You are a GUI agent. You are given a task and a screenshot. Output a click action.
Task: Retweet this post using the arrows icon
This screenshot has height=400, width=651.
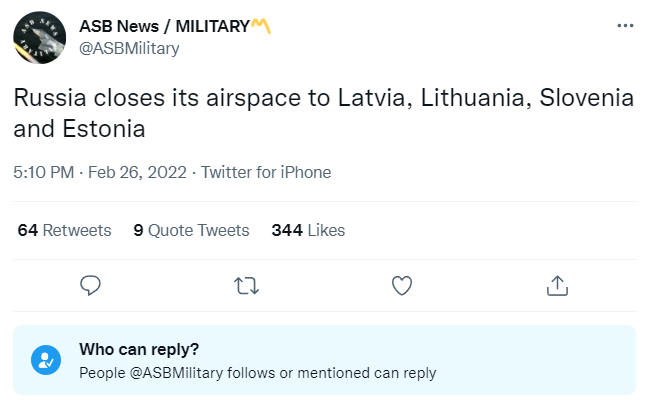pyautogui.click(x=246, y=285)
